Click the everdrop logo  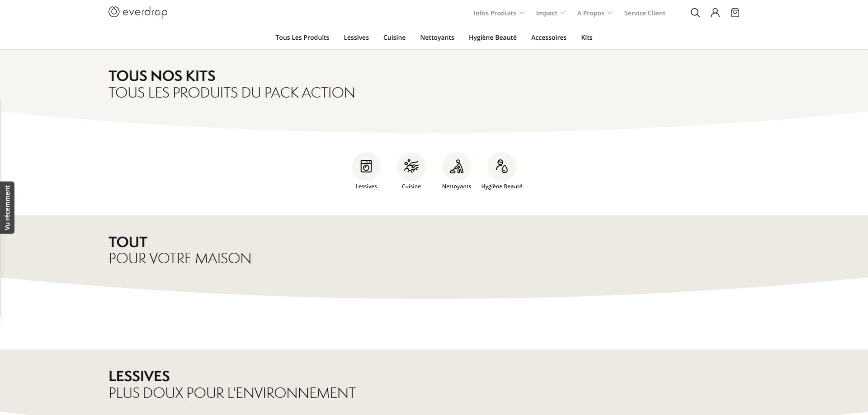(x=138, y=12)
